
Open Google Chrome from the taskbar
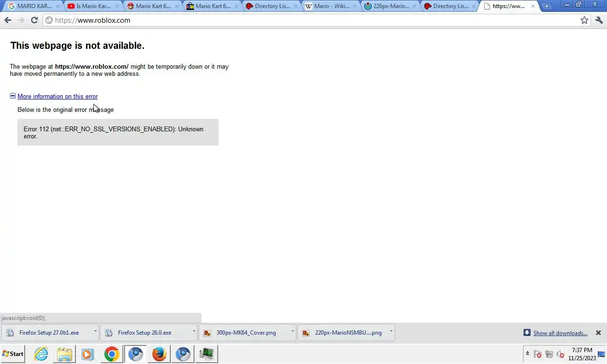112,354
